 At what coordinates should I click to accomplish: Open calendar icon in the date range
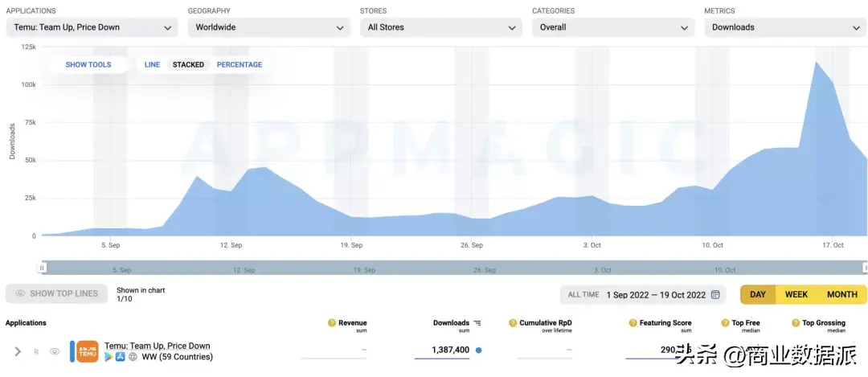pyautogui.click(x=715, y=295)
